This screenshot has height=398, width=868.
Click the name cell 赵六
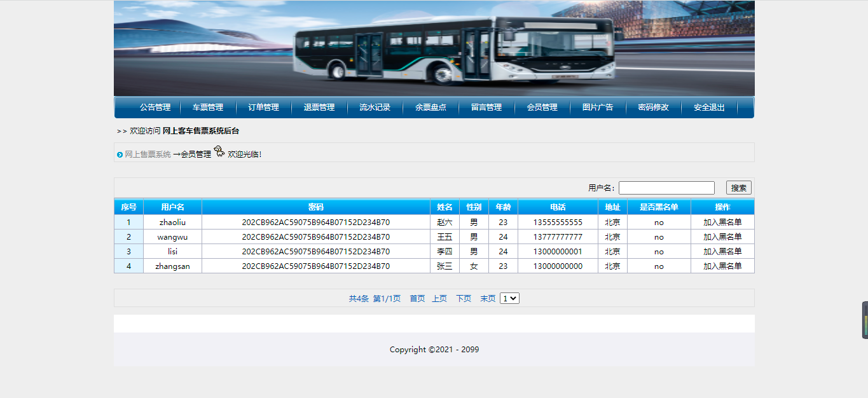point(444,223)
